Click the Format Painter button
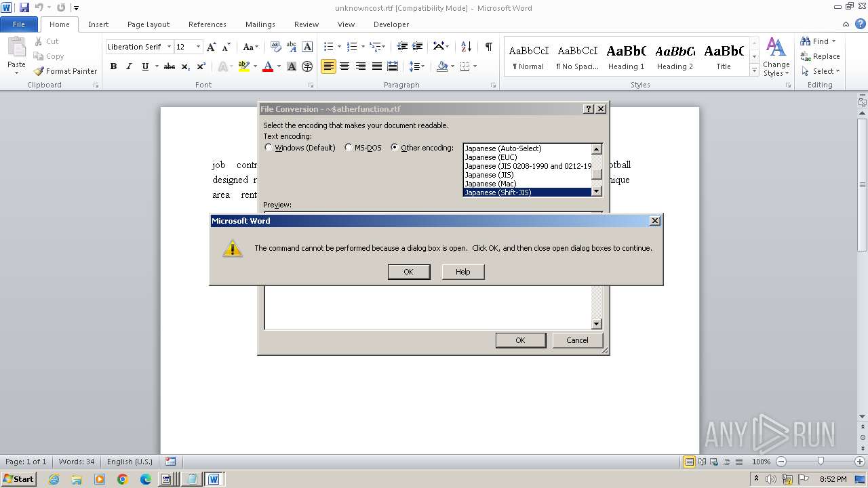Viewport: 868px width, 488px height. [65, 71]
